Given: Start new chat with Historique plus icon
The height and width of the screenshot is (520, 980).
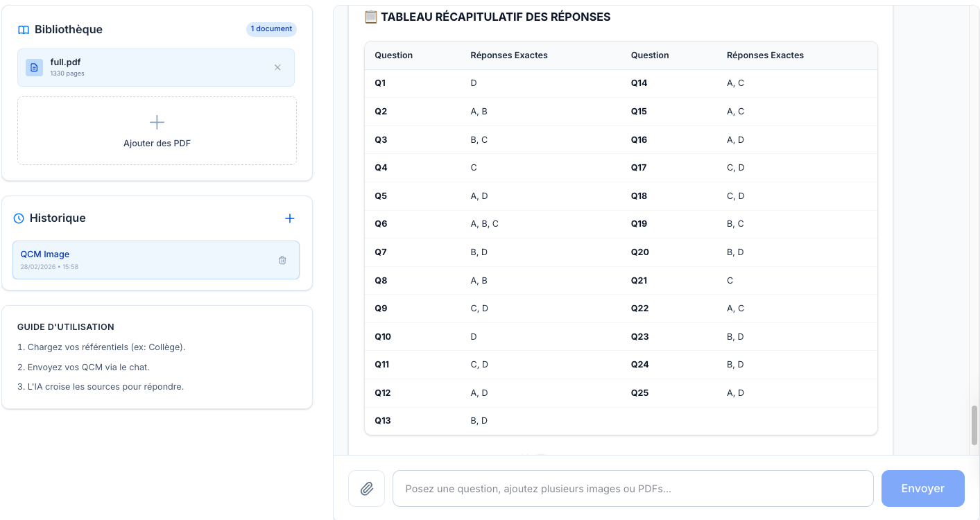Looking at the screenshot, I should pyautogui.click(x=290, y=218).
